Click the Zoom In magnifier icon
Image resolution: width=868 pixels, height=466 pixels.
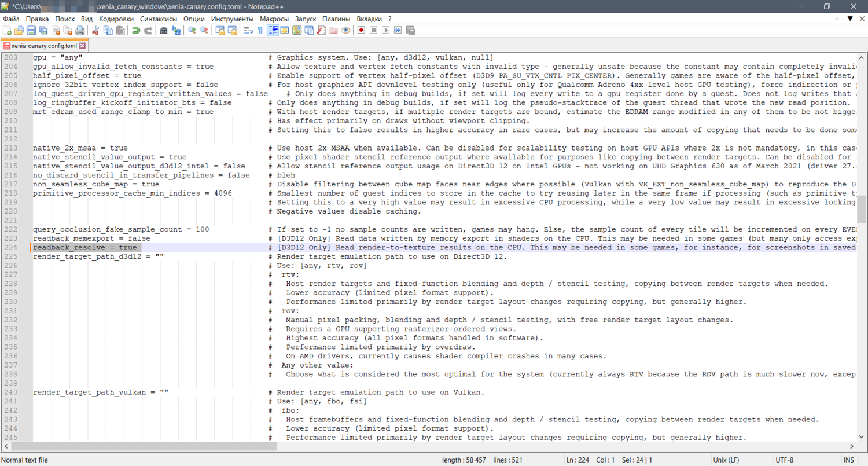pos(192,31)
